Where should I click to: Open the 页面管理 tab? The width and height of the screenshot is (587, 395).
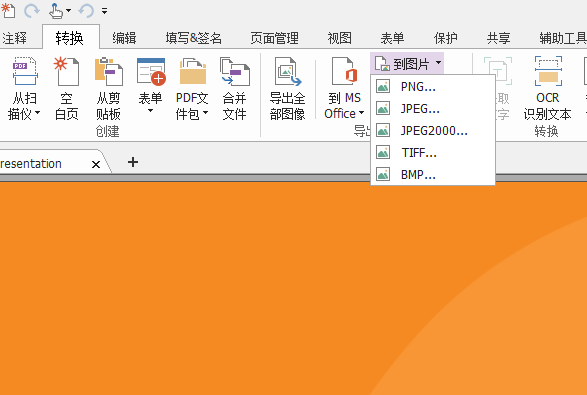[274, 38]
